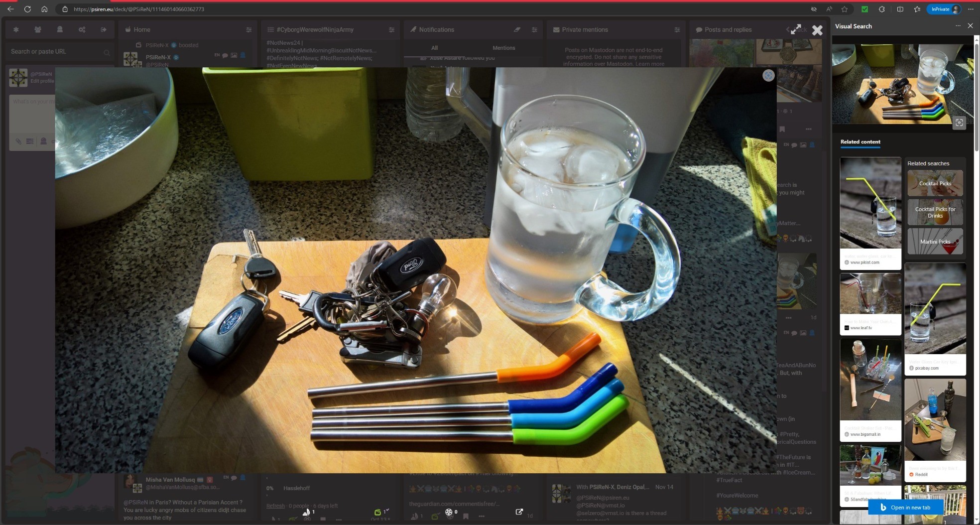Open the InPrivate profile button
Image resolution: width=980 pixels, height=525 pixels.
[944, 9]
